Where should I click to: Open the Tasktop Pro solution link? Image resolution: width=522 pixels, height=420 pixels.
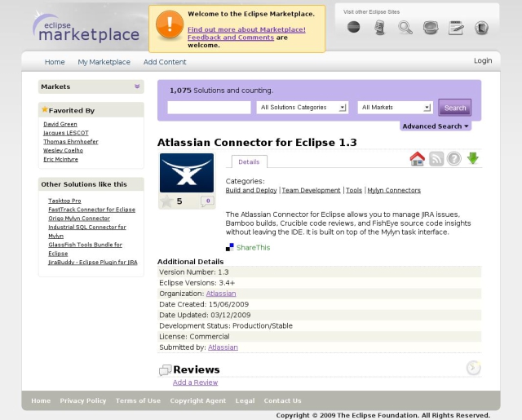(64, 201)
